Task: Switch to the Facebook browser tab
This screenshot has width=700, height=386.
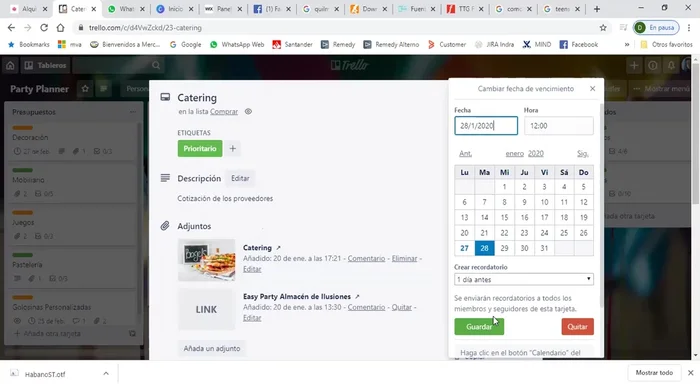Action: 271,9
